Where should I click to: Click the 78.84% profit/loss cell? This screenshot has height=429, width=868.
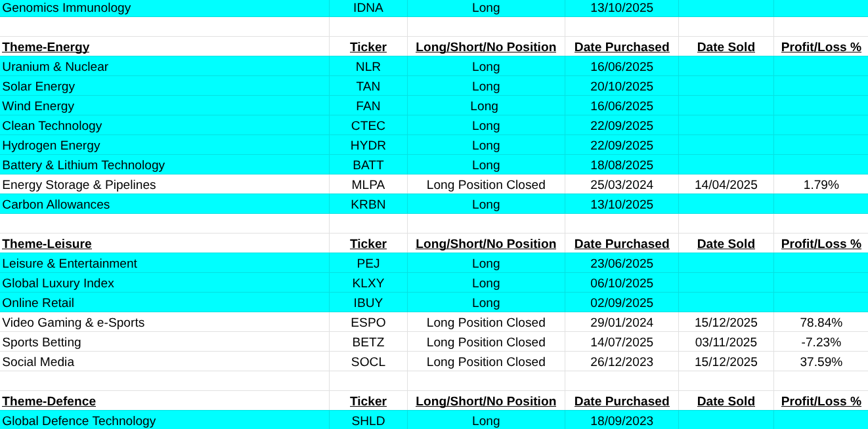tap(821, 323)
